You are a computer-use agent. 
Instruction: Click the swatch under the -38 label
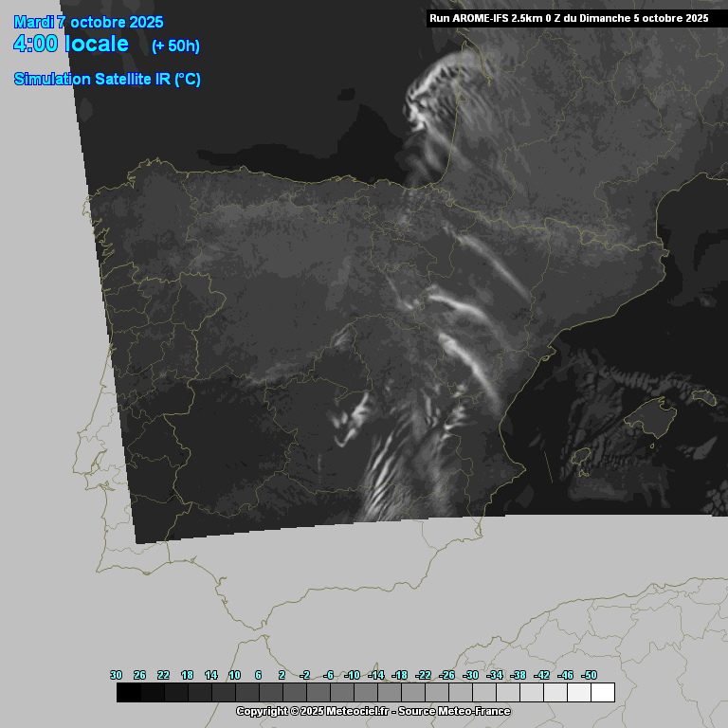(x=531, y=693)
